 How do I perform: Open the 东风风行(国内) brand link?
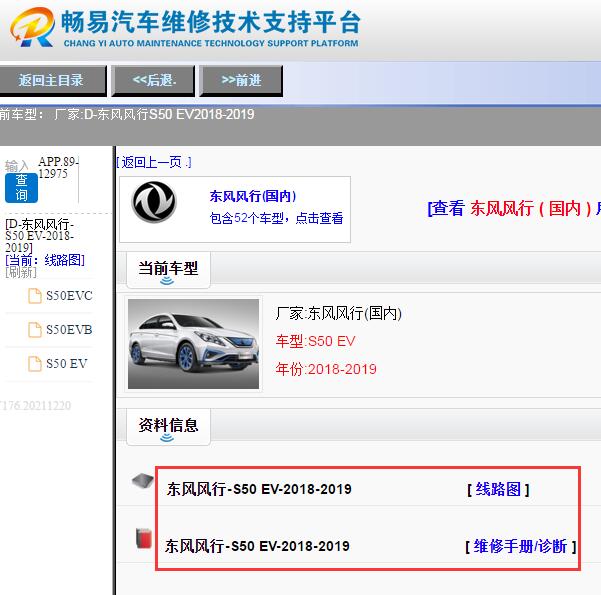point(253,196)
